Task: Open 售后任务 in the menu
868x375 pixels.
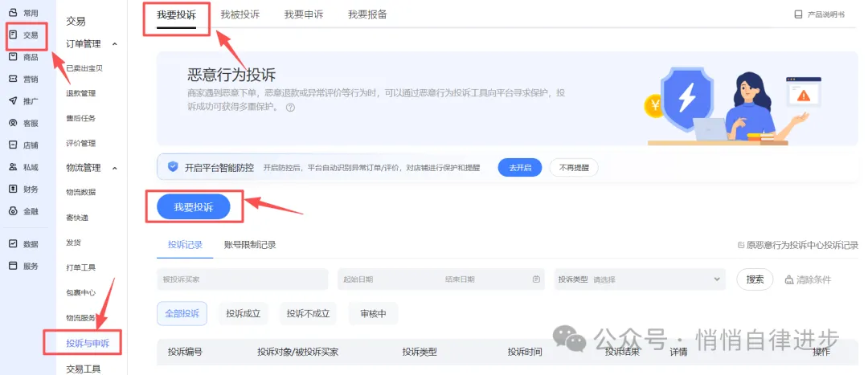Action: [81, 118]
